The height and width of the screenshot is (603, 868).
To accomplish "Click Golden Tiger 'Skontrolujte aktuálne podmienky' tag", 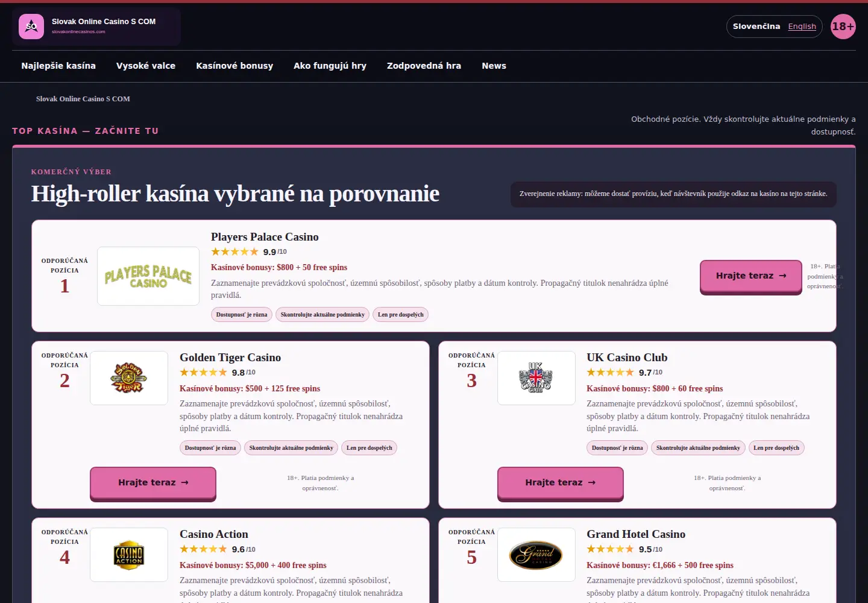I will point(291,448).
